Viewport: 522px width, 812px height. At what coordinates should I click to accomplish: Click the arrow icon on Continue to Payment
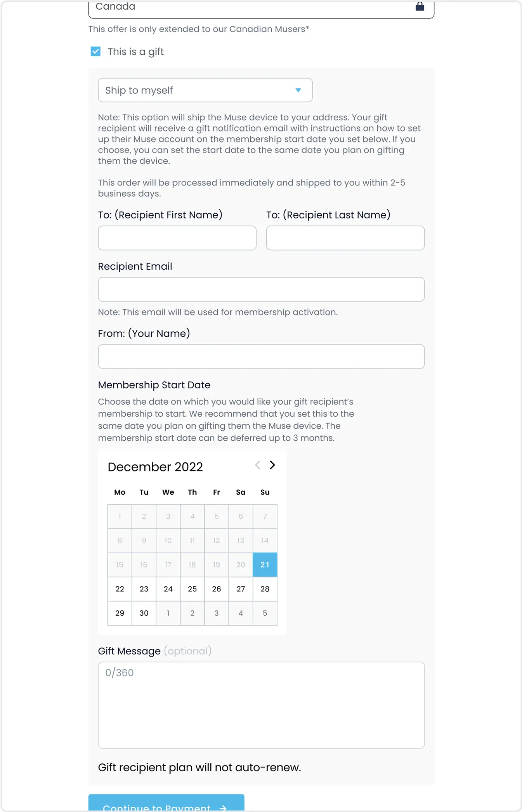click(x=223, y=807)
